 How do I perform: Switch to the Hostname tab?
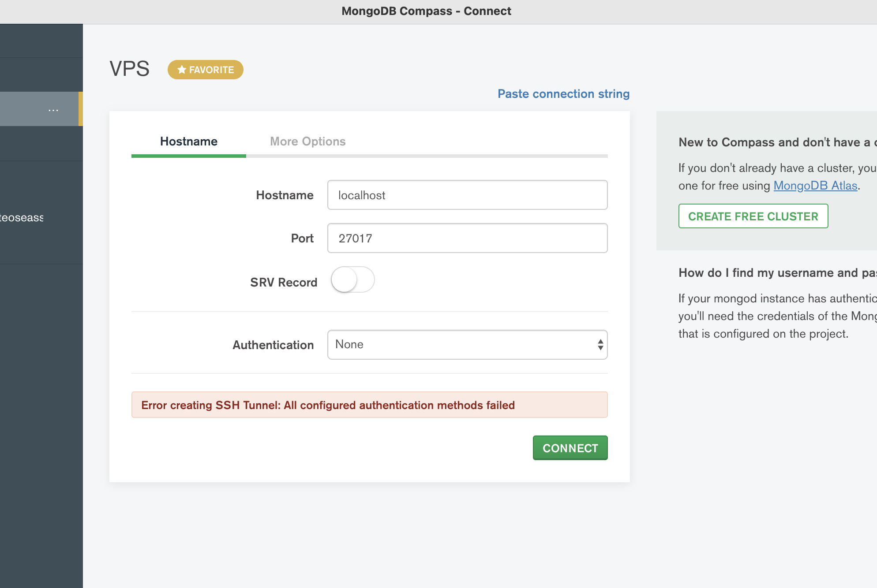click(189, 141)
